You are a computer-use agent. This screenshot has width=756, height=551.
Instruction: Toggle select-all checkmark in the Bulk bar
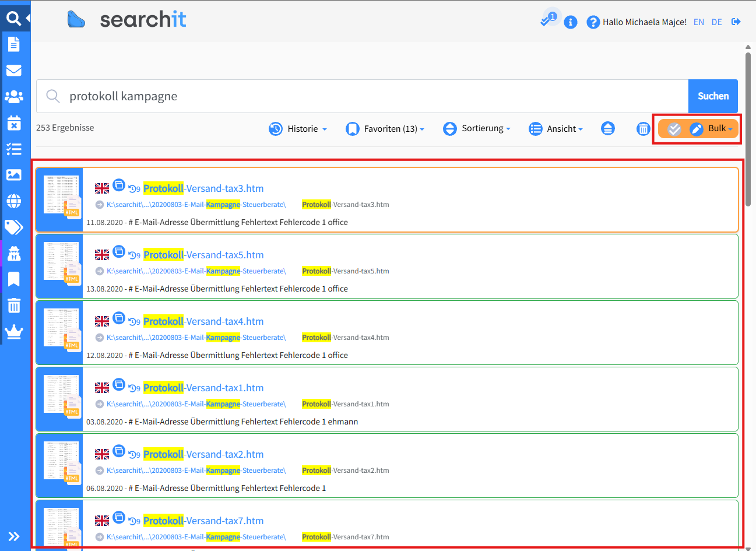[x=674, y=129]
